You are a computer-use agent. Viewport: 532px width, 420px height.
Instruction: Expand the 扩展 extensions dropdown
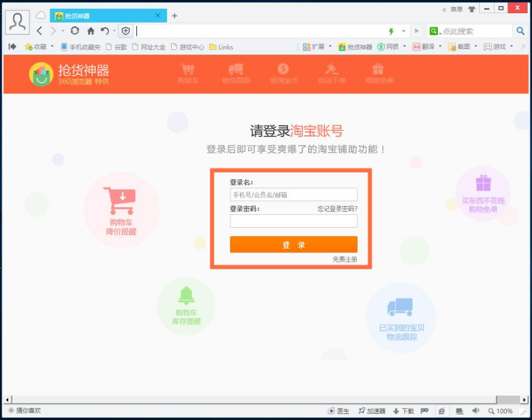330,46
